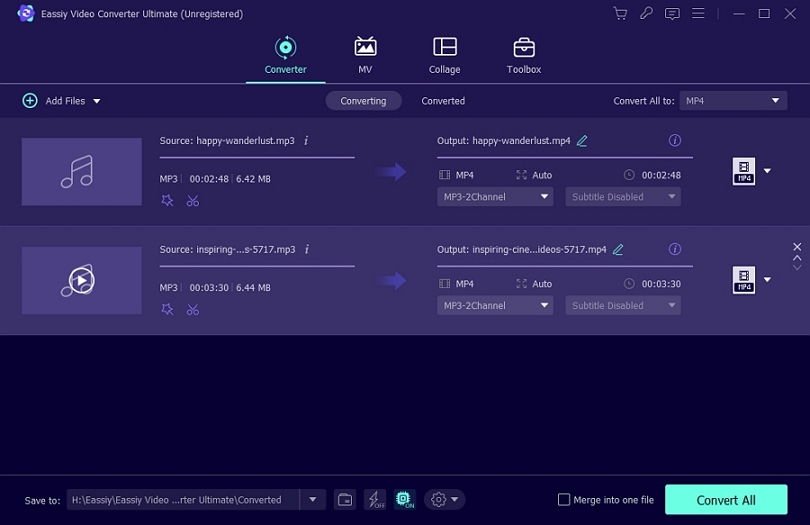
Task: Switch to the Converter tab
Action: 285,55
